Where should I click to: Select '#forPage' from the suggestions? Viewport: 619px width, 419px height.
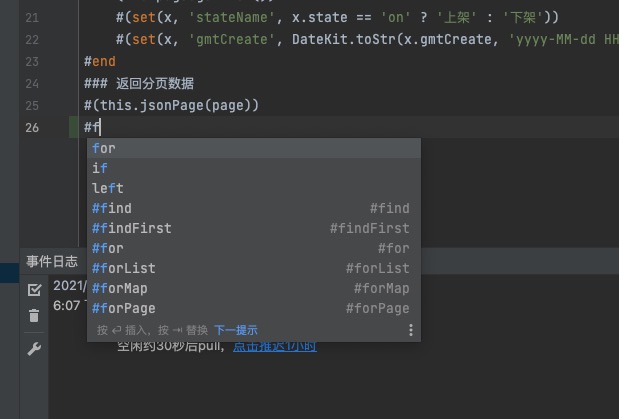coord(124,308)
